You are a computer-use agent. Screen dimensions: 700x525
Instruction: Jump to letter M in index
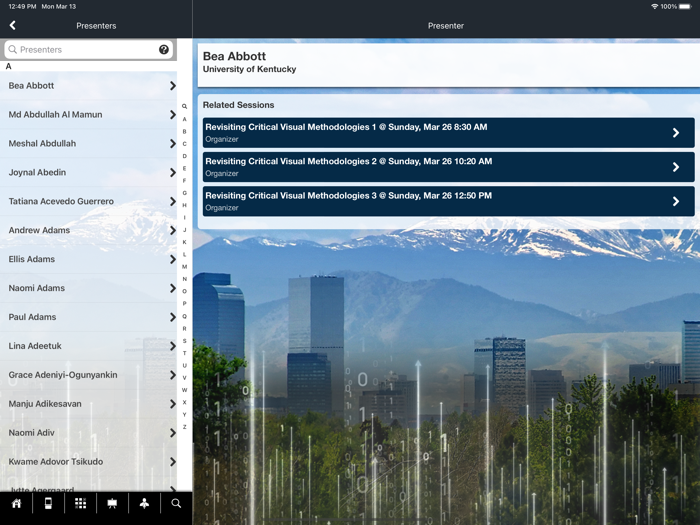(x=184, y=267)
